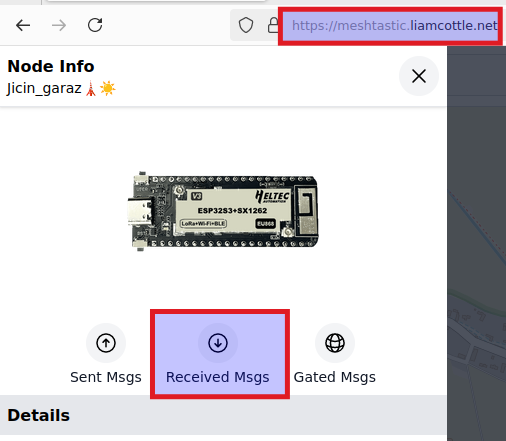Click the browser forward arrow
This screenshot has height=441, width=506.
[x=59, y=25]
